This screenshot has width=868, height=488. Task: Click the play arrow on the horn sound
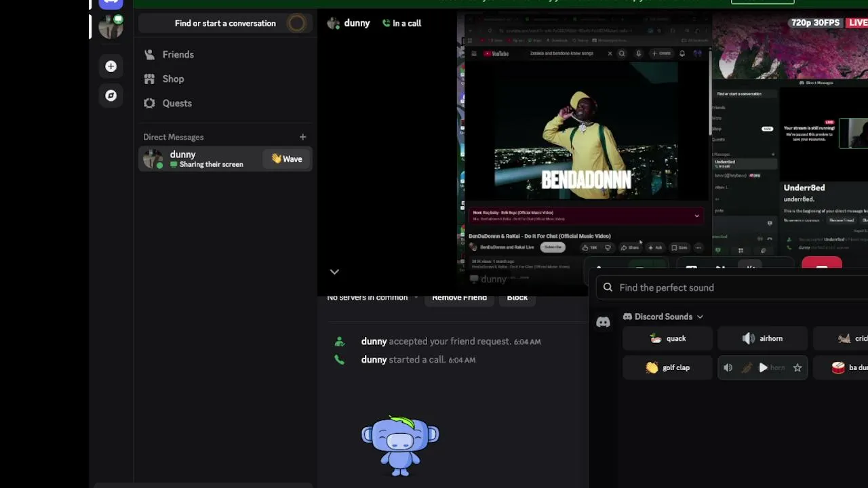point(763,367)
